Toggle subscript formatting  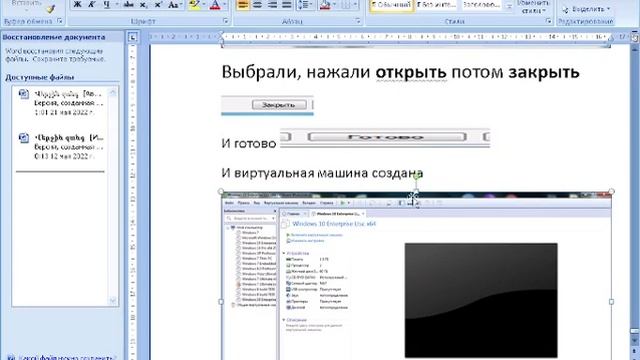tap(143, 4)
